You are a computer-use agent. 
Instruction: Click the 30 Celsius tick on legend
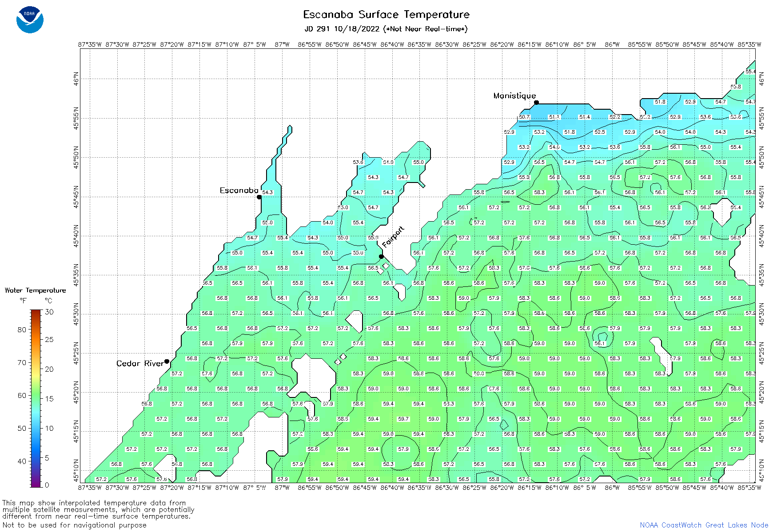pos(49,312)
